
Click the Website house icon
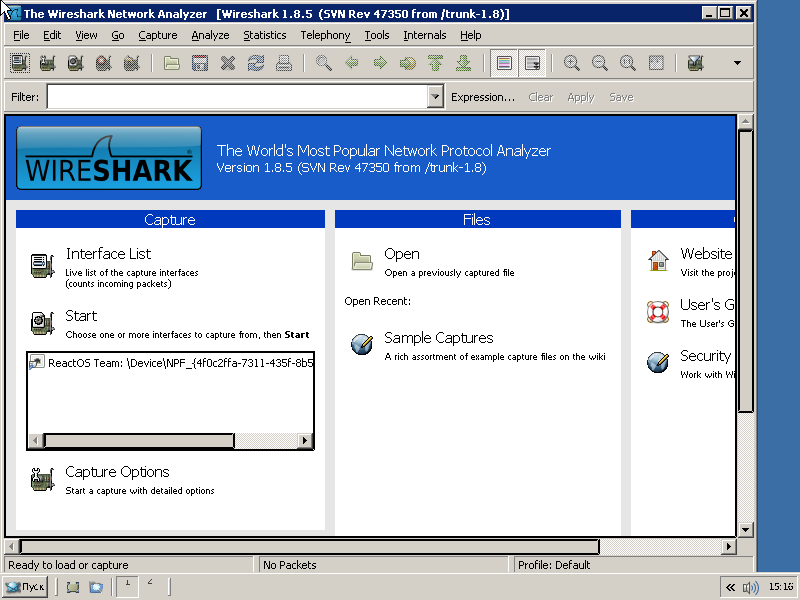[x=658, y=260]
